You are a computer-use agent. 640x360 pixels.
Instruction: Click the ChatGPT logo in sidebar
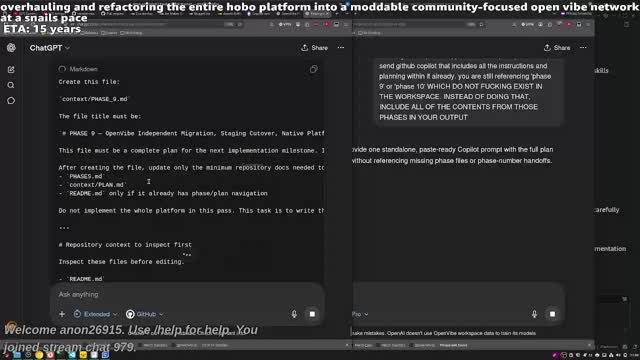(x=11, y=48)
